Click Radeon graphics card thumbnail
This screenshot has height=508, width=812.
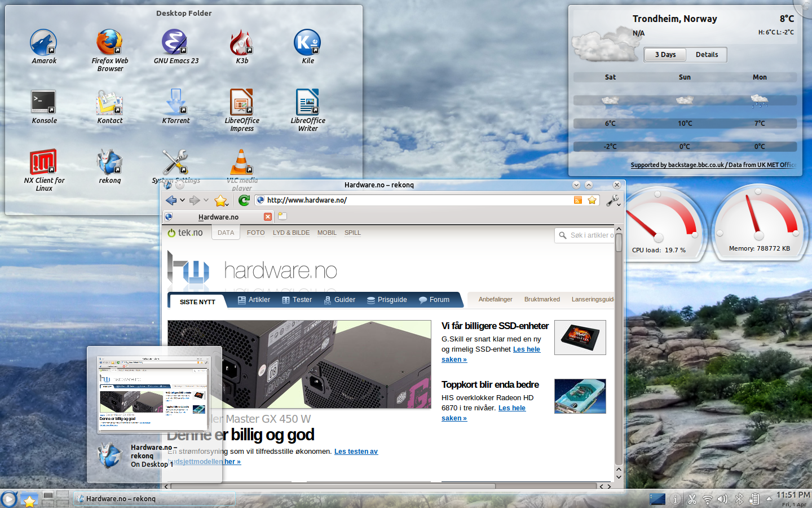(x=580, y=396)
